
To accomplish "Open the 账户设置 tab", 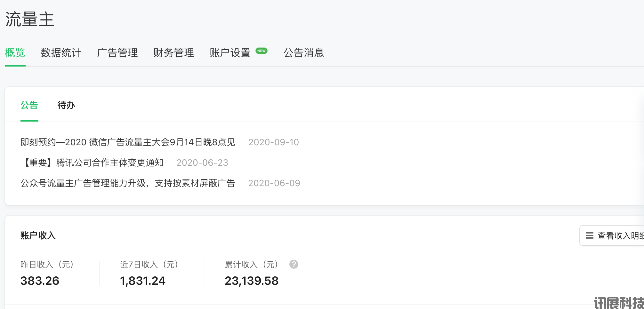I will coord(230,53).
